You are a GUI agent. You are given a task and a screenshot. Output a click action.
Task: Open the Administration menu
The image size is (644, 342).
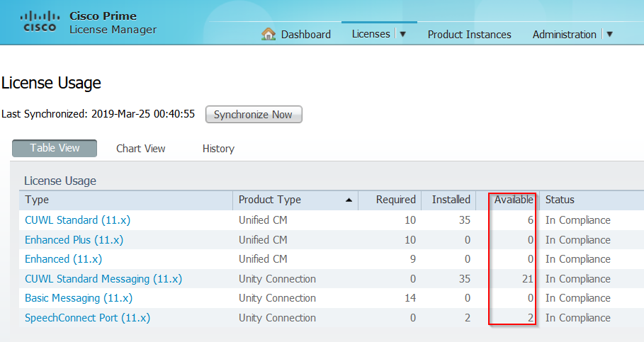pos(565,35)
